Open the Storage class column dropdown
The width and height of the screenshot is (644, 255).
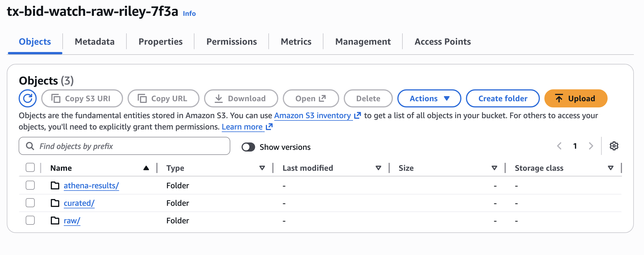611,168
